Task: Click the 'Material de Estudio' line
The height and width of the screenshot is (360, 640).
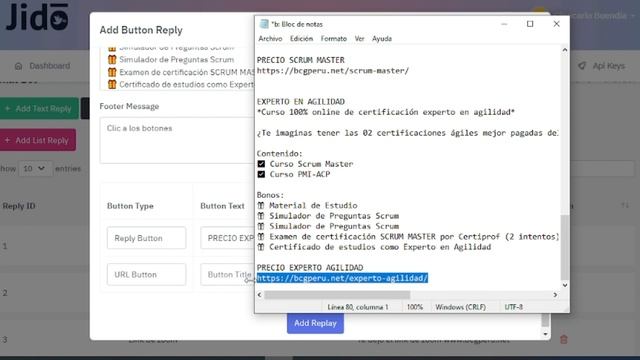Action: coord(313,205)
